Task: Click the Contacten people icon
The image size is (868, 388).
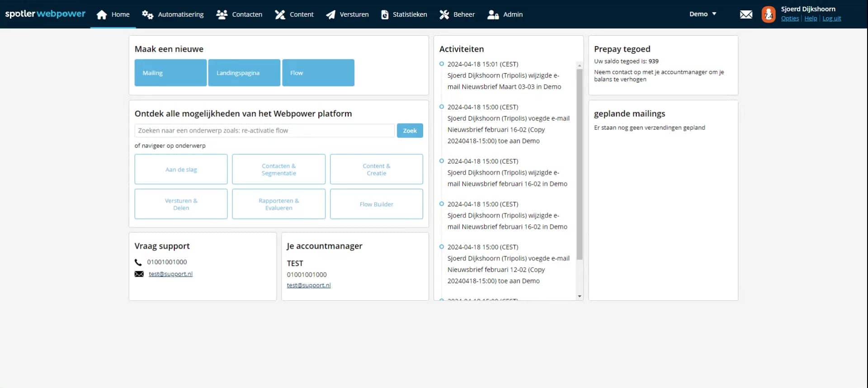Action: pyautogui.click(x=222, y=14)
